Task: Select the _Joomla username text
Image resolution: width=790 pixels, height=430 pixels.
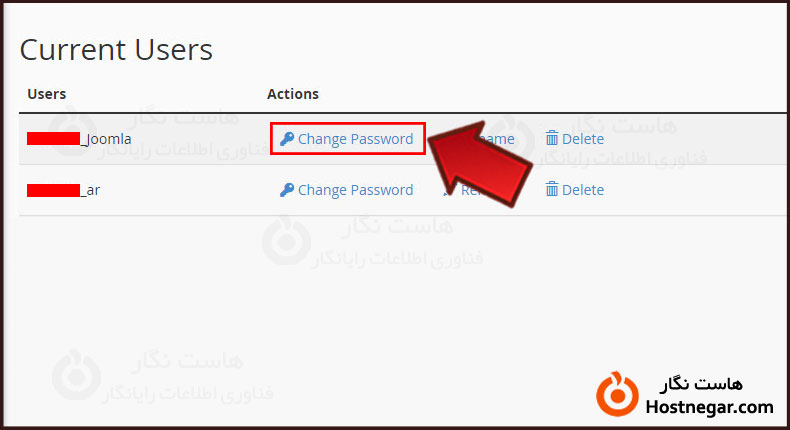Action: click(x=106, y=139)
